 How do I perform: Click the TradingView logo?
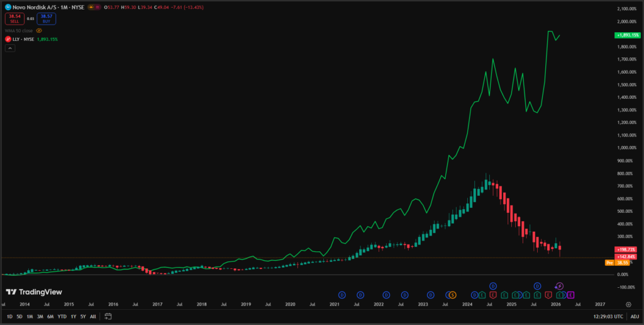click(x=34, y=292)
